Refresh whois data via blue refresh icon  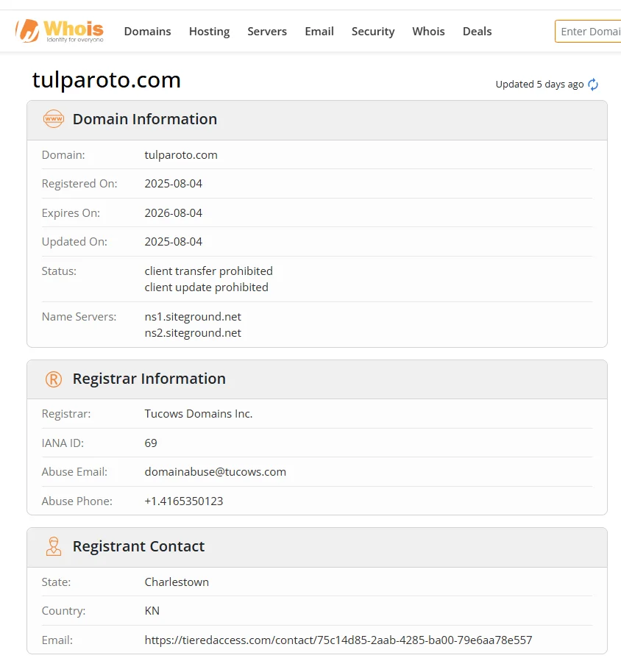(593, 85)
